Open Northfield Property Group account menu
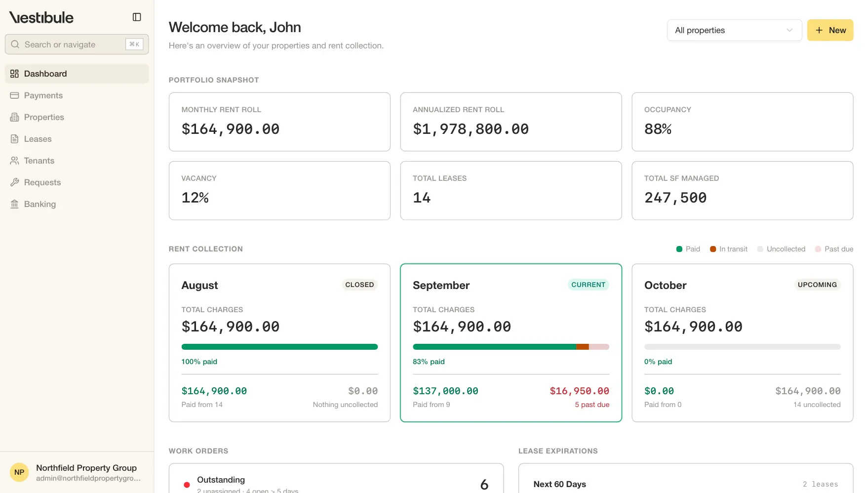The height and width of the screenshot is (493, 868). pyautogui.click(x=77, y=472)
